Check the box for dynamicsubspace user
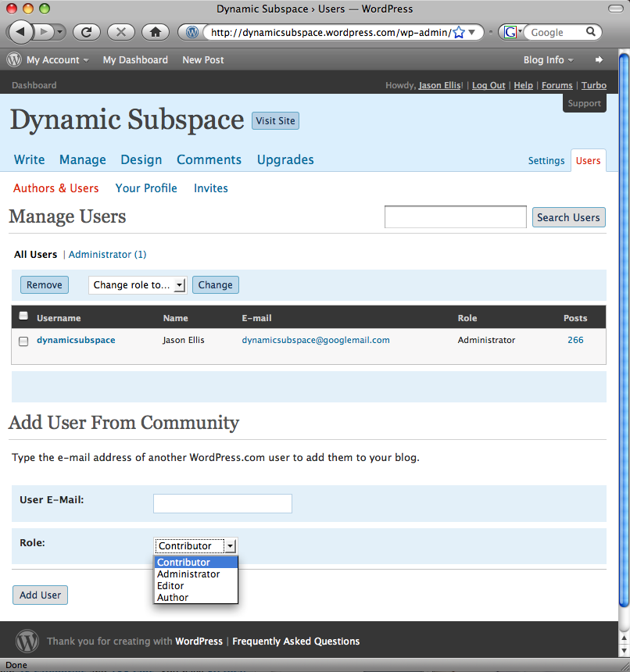Viewport: 630px width, 672px height. pyautogui.click(x=23, y=341)
